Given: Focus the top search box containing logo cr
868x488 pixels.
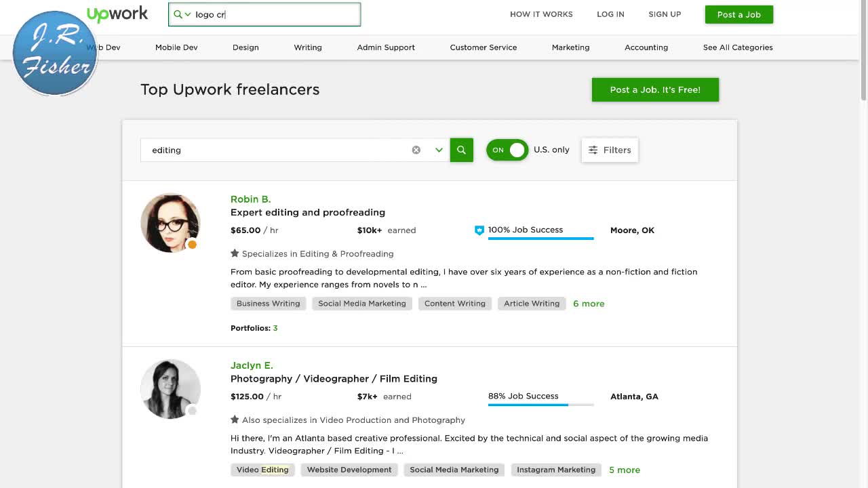Looking at the screenshot, I should [x=264, y=14].
